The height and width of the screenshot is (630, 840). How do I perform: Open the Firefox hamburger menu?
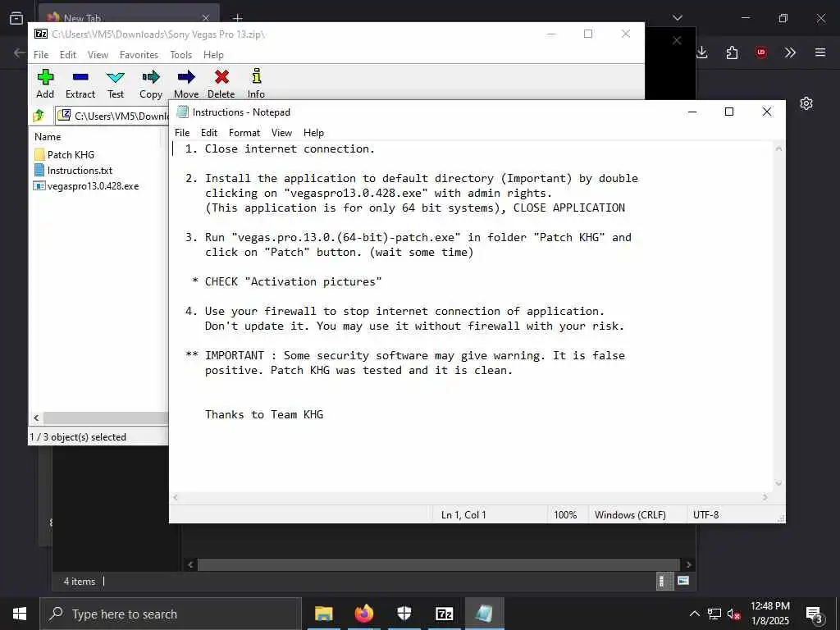point(819,52)
